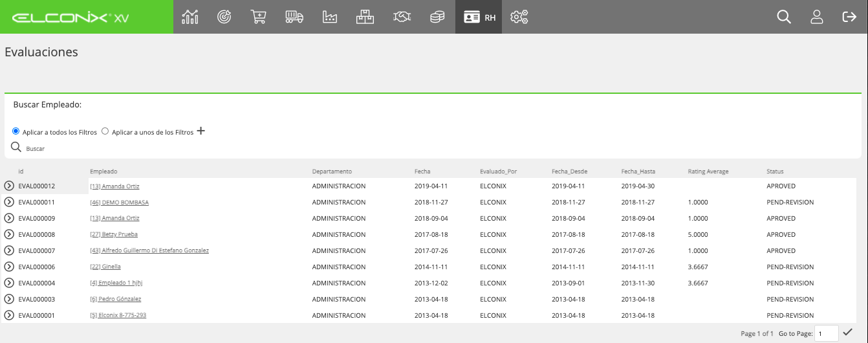Click ADMINISTRACION department in EVAL000001 row

click(338, 316)
